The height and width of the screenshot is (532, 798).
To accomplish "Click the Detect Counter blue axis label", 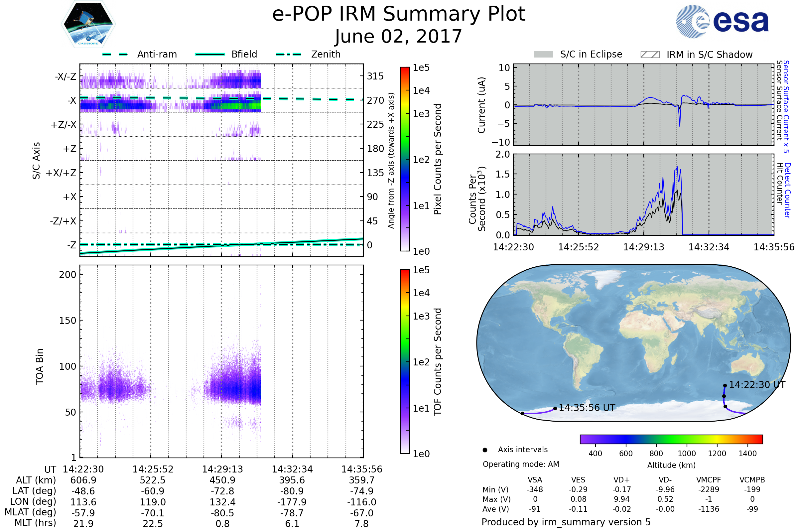I will click(x=787, y=190).
